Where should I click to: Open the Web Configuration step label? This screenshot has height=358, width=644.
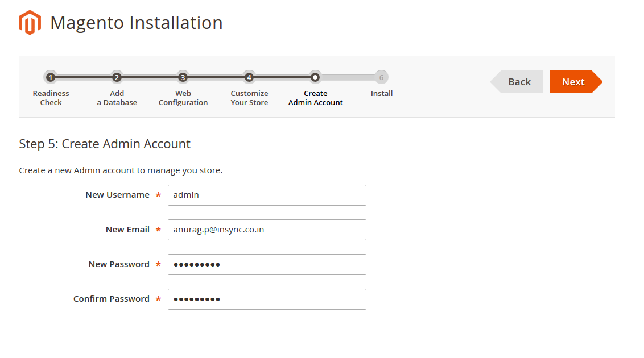tap(183, 98)
